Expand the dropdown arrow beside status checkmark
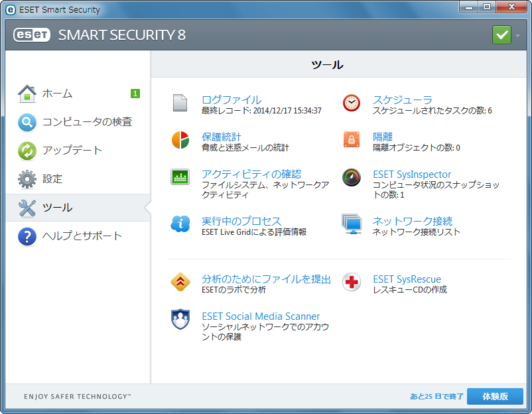This screenshot has width=532, height=414. point(518,35)
